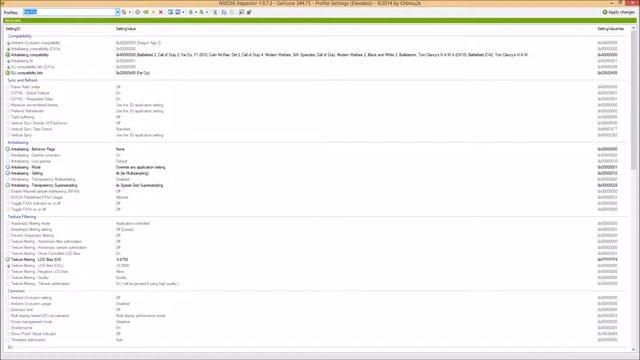Click the Texture Filtering group header
The image size is (640, 360).
point(22,217)
